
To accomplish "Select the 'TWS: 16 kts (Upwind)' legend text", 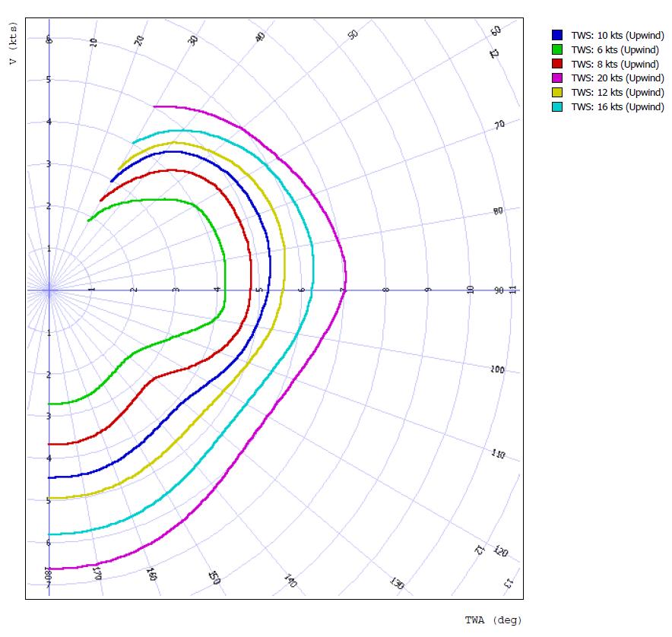I will [x=617, y=107].
